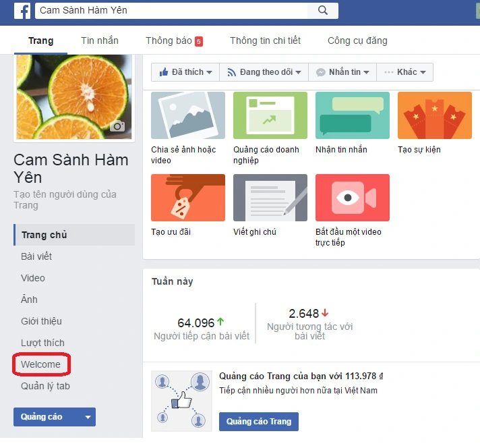The height and width of the screenshot is (448, 480).
Task: Open the create offer tile icon
Action: click(188, 198)
